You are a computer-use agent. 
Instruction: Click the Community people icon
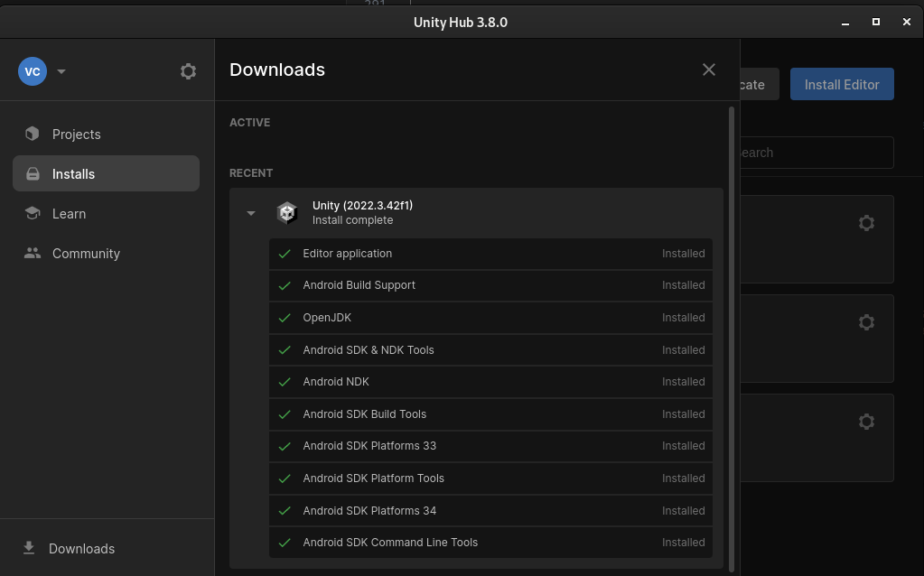(x=33, y=254)
